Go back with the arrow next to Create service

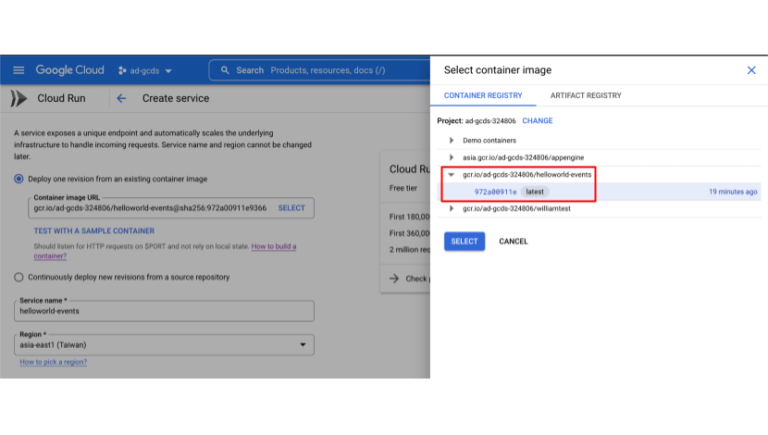[121, 98]
